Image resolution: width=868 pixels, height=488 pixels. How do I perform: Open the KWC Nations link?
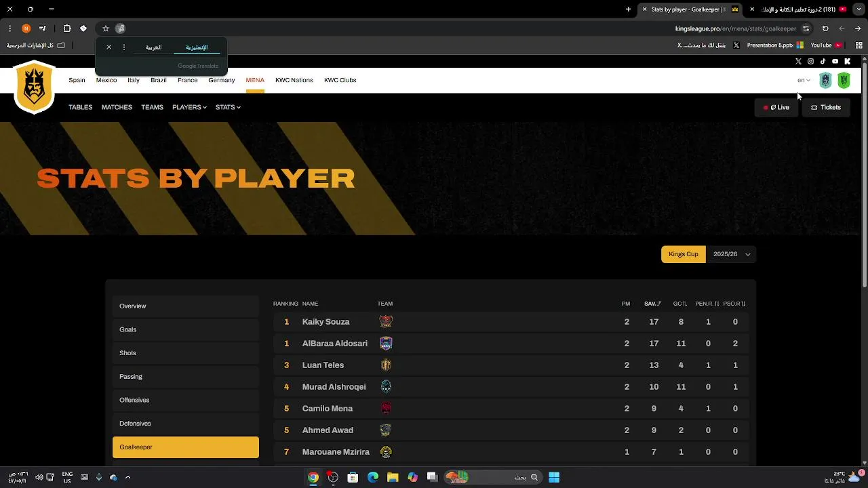[294, 80]
